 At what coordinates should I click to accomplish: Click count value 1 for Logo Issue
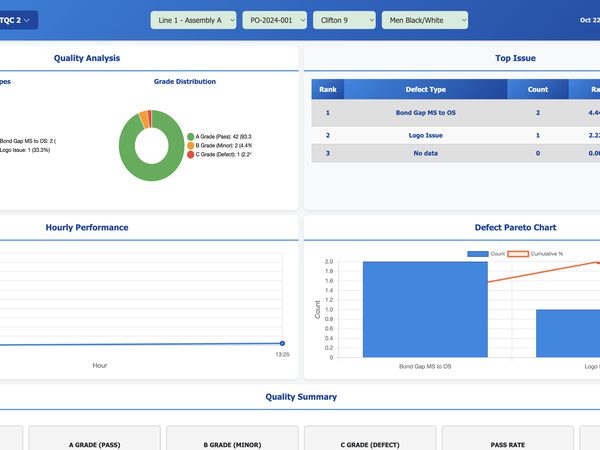pyautogui.click(x=538, y=135)
